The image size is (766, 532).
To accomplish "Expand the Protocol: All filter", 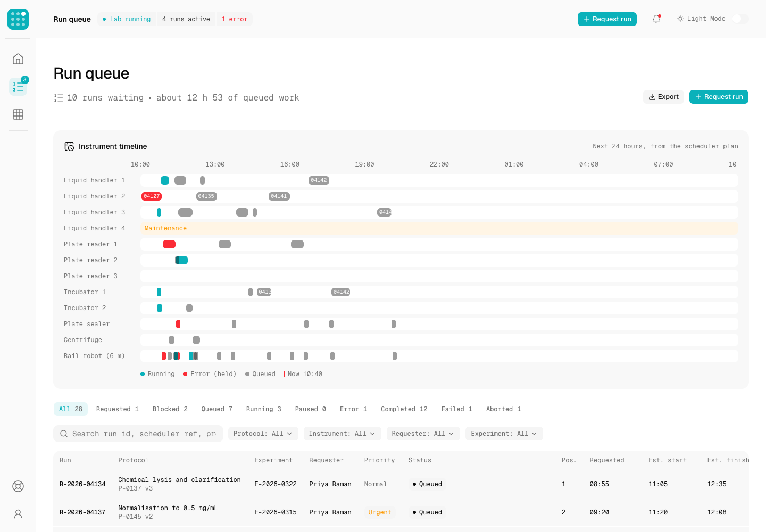I will (x=263, y=434).
